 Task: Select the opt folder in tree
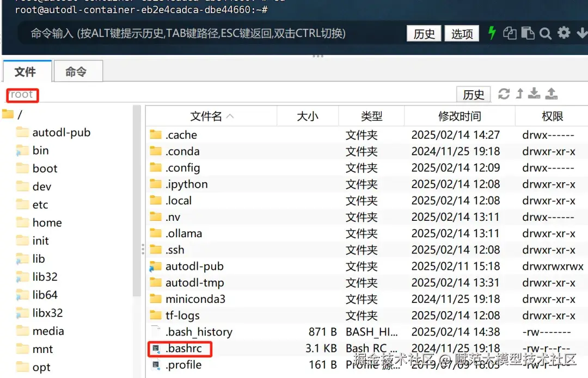pyautogui.click(x=34, y=367)
